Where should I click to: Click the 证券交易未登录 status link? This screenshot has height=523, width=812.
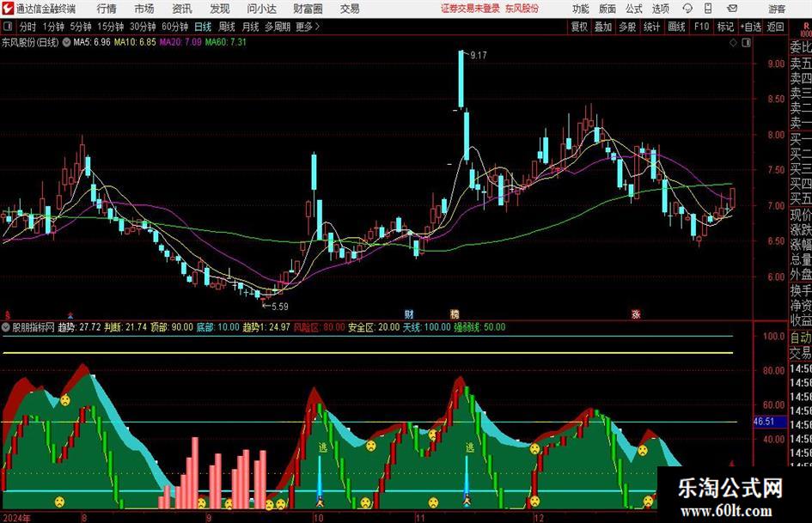(470, 9)
